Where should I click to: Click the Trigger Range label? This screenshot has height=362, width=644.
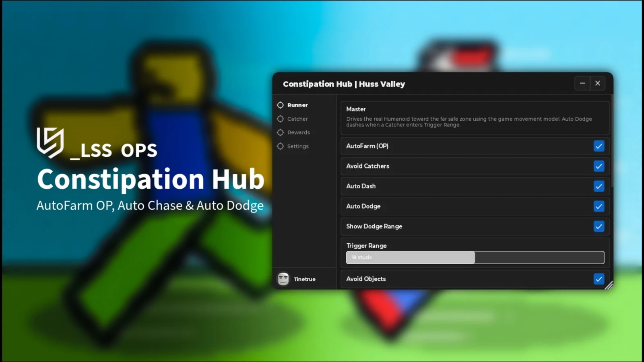pos(367,246)
